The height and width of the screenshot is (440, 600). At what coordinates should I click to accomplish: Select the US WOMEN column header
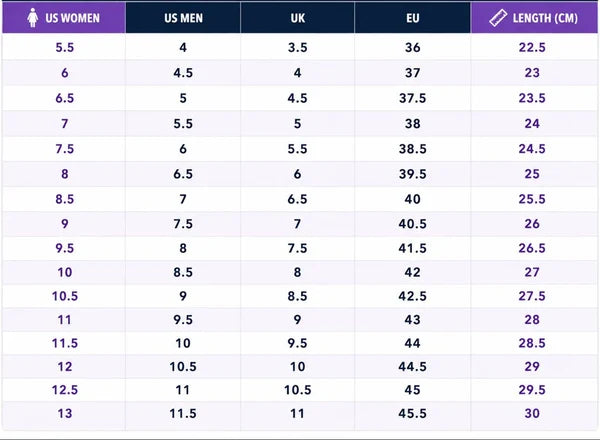[64, 18]
